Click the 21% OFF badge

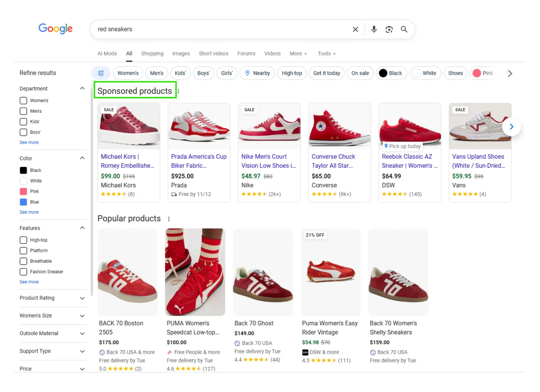pyautogui.click(x=315, y=235)
